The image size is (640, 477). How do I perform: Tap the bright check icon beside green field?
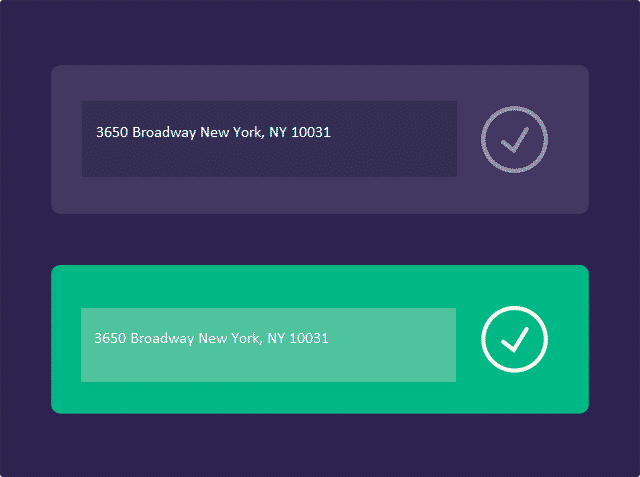tap(514, 339)
